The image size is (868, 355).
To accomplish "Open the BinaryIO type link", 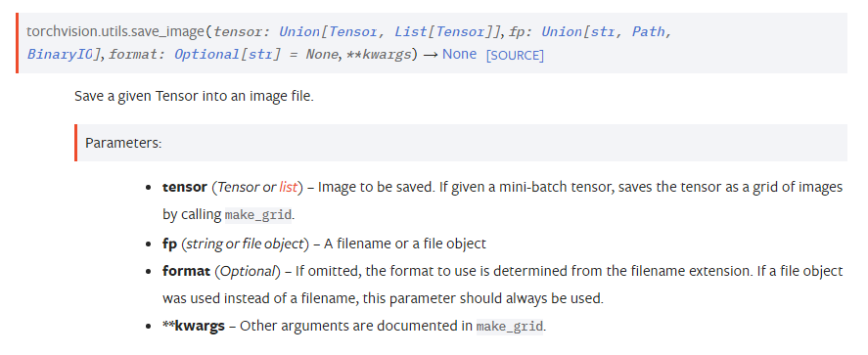I will [61, 54].
